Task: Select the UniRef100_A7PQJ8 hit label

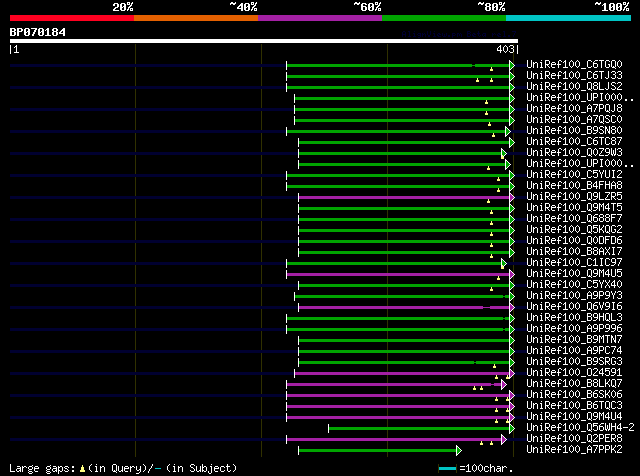Action: pos(574,109)
